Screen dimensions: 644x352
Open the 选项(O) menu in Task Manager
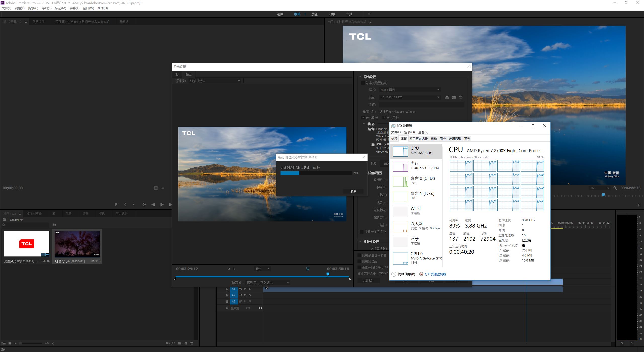click(x=409, y=132)
